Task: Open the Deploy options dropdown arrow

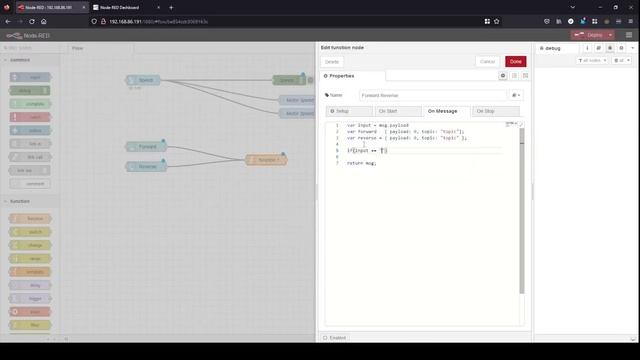Action: pos(610,35)
